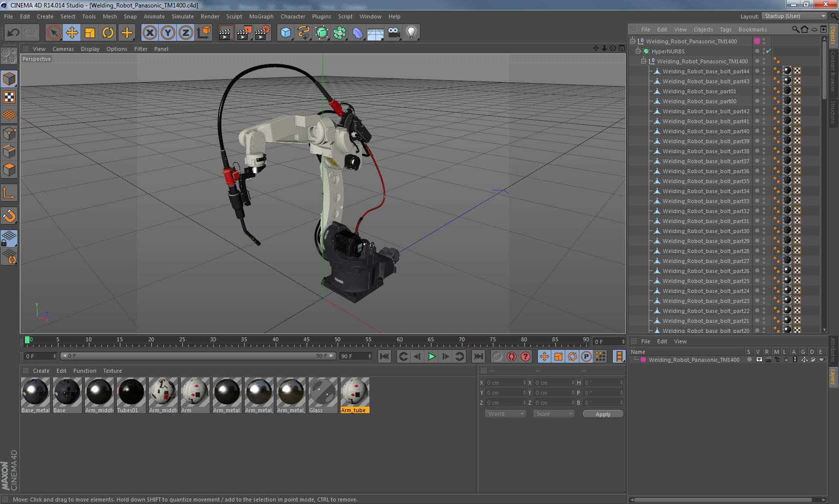Click the Apply button in coordinates
The image size is (839, 504).
(603, 414)
